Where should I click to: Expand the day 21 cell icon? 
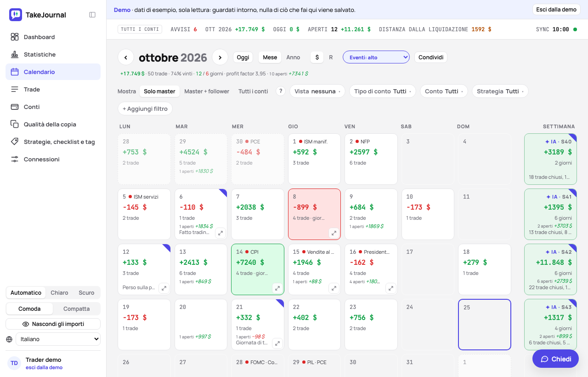(277, 343)
